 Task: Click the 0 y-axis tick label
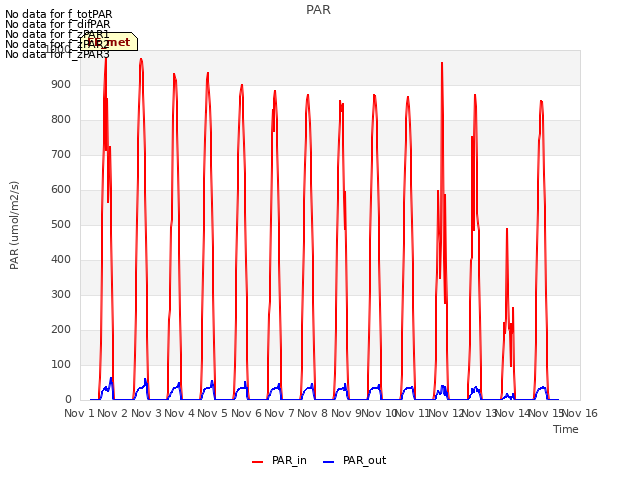(68, 400)
